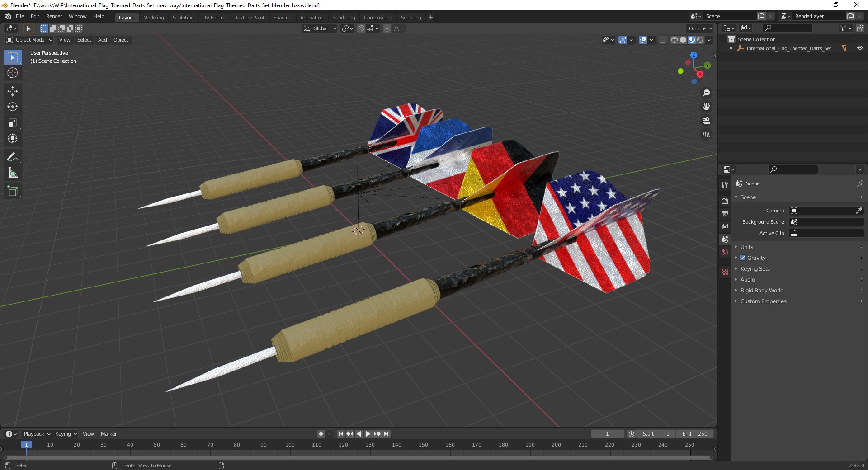Toggle snapping magnet icon
Screen dimensions: 868x470
point(361,28)
